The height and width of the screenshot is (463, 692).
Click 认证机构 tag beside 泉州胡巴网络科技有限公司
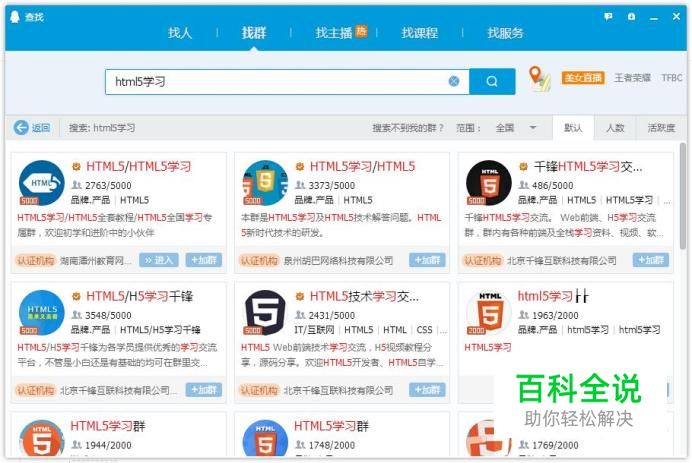click(x=259, y=260)
